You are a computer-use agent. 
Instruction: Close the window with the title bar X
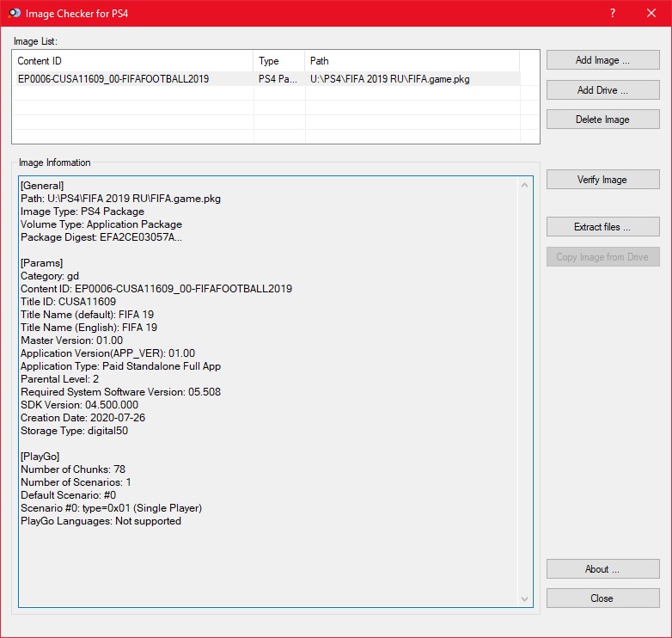pos(651,13)
